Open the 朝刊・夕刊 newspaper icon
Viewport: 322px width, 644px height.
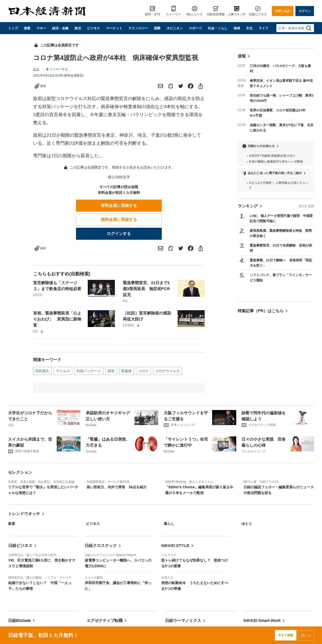click(152, 9)
